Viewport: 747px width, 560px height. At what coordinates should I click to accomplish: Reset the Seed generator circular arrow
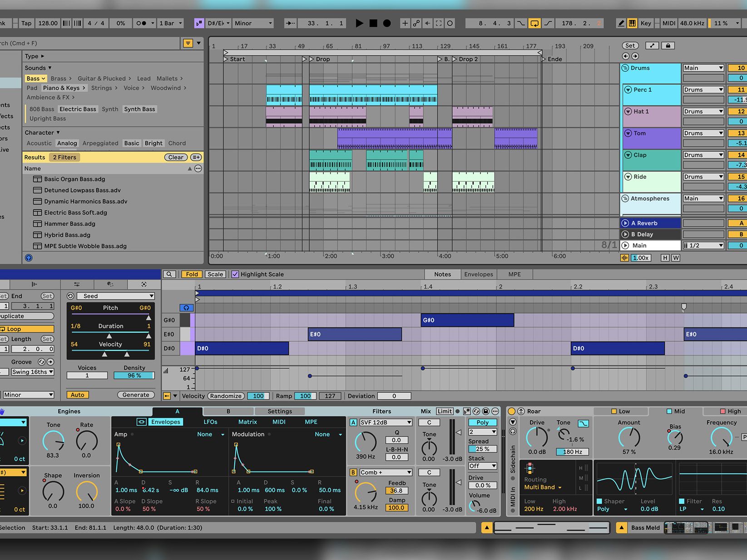pos(70,296)
